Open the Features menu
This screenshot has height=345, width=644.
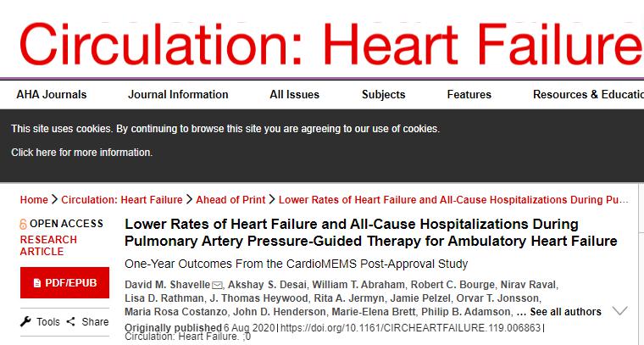[x=469, y=94]
